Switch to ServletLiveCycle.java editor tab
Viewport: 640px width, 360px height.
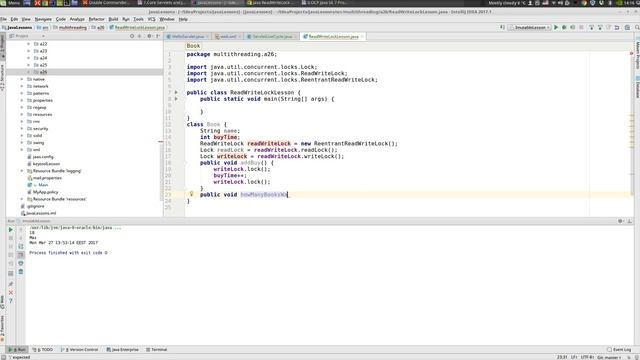pyautogui.click(x=272, y=36)
